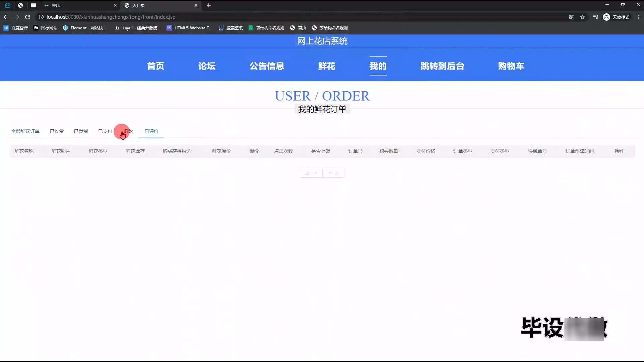Screen dimensions: 644x362
Task: Click the 上一页 pagination button
Action: 311,173
